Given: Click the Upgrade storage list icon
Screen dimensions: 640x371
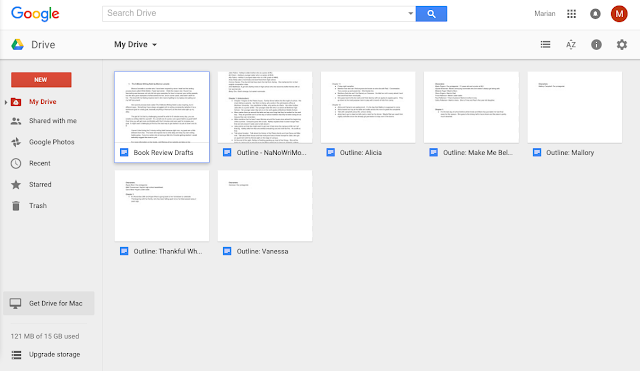Looking at the screenshot, I should (16, 355).
